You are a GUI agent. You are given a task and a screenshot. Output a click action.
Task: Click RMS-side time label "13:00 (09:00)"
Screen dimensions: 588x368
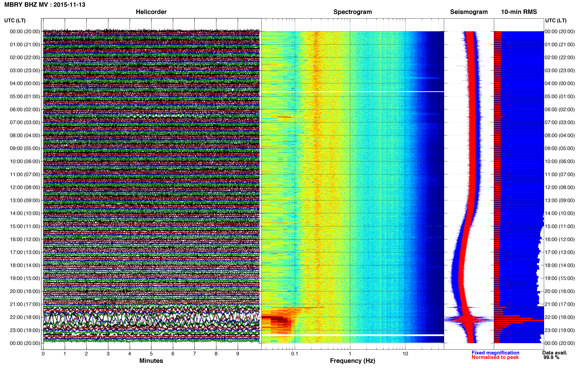pos(560,200)
